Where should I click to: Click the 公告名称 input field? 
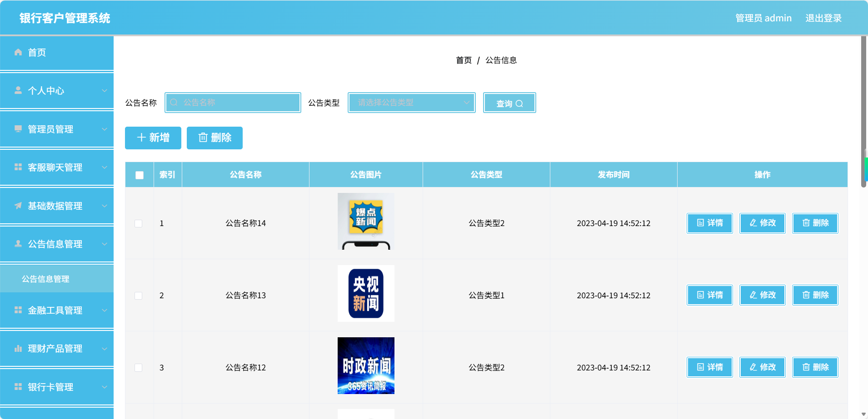[x=233, y=103]
